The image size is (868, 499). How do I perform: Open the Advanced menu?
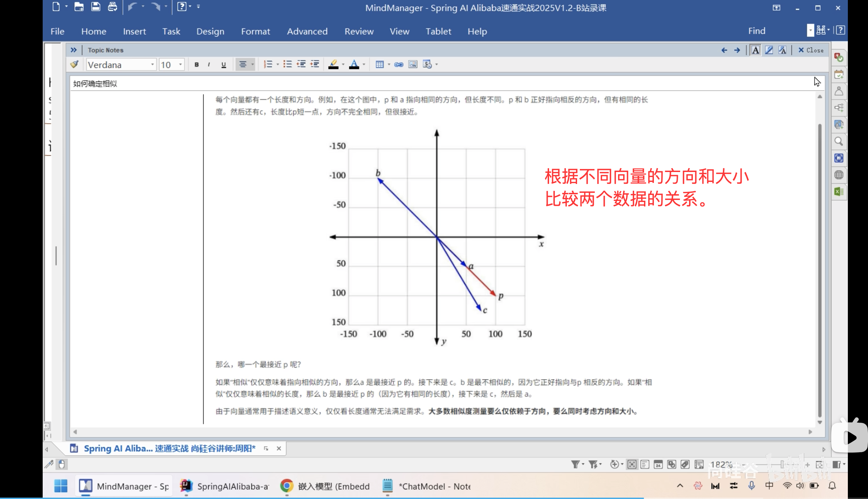click(x=307, y=31)
